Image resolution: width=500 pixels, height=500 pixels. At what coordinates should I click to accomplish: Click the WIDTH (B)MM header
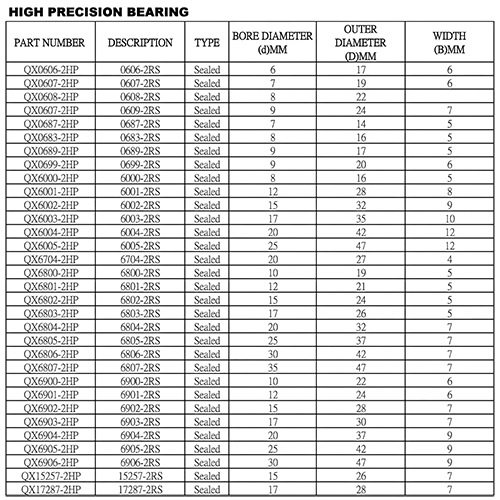click(449, 42)
